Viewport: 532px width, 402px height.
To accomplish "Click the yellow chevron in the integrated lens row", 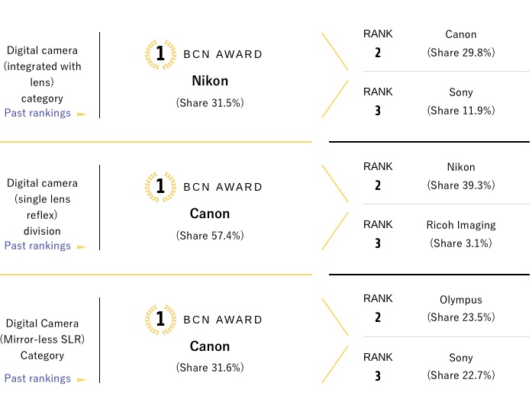I will 335,76.
